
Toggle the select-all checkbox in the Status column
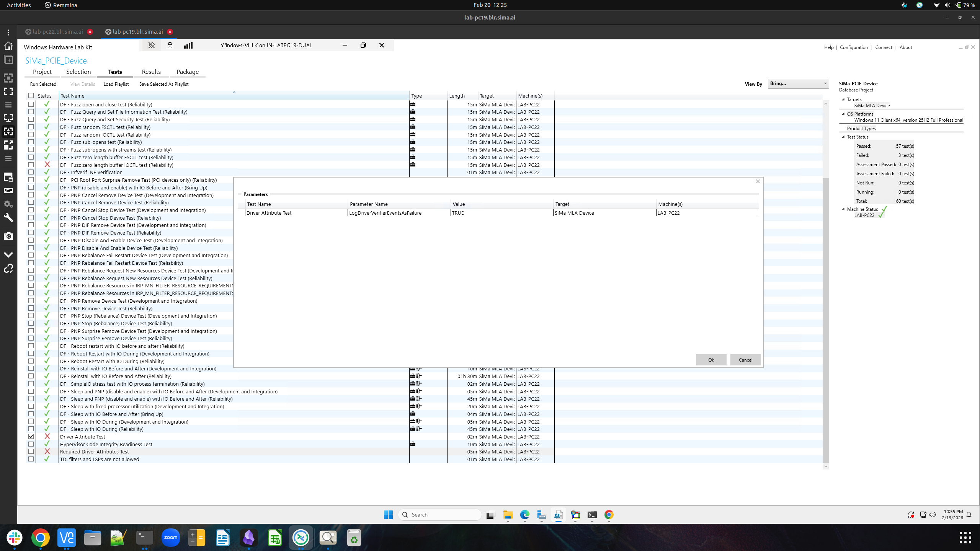(31, 95)
